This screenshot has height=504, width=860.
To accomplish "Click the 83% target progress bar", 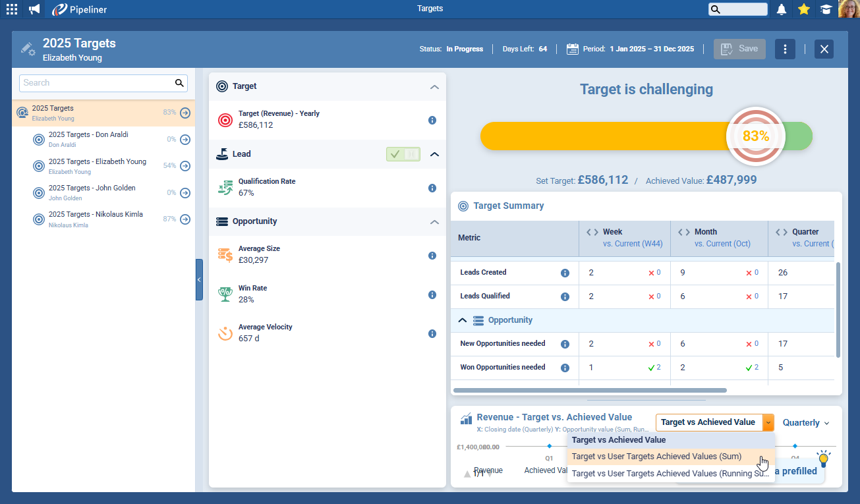I will click(x=606, y=136).
